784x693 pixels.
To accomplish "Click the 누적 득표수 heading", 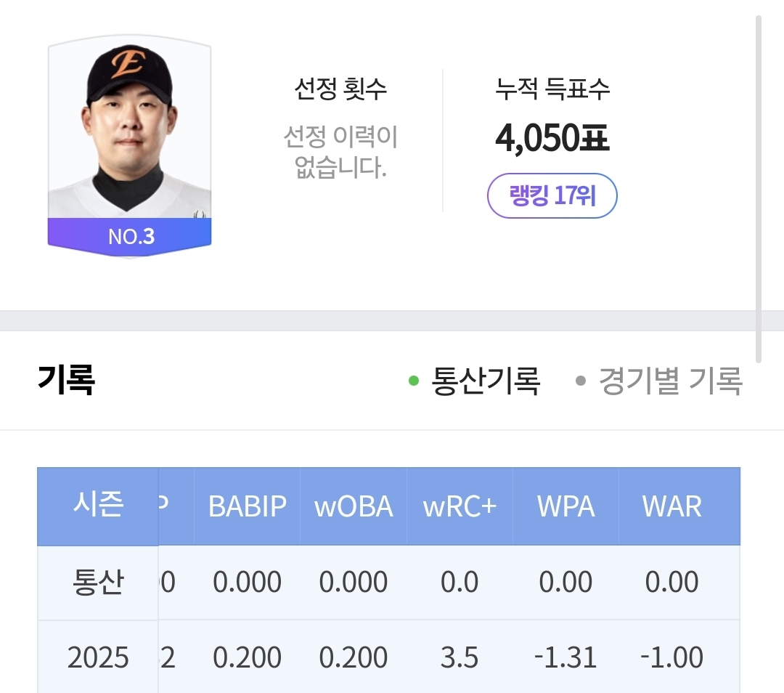I will click(x=552, y=89).
